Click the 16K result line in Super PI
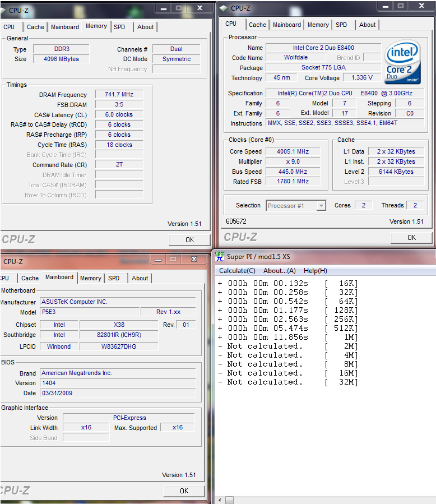Viewport: 436px width, 504px height. [x=288, y=283]
